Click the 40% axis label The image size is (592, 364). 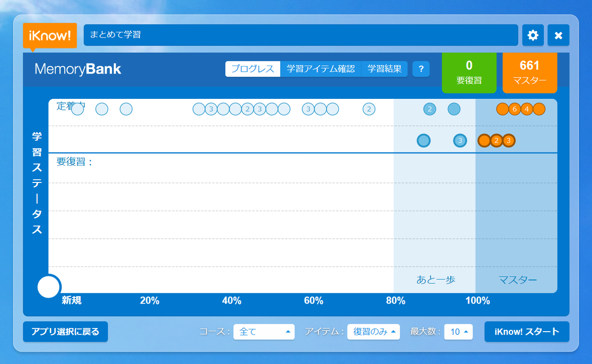click(x=232, y=301)
